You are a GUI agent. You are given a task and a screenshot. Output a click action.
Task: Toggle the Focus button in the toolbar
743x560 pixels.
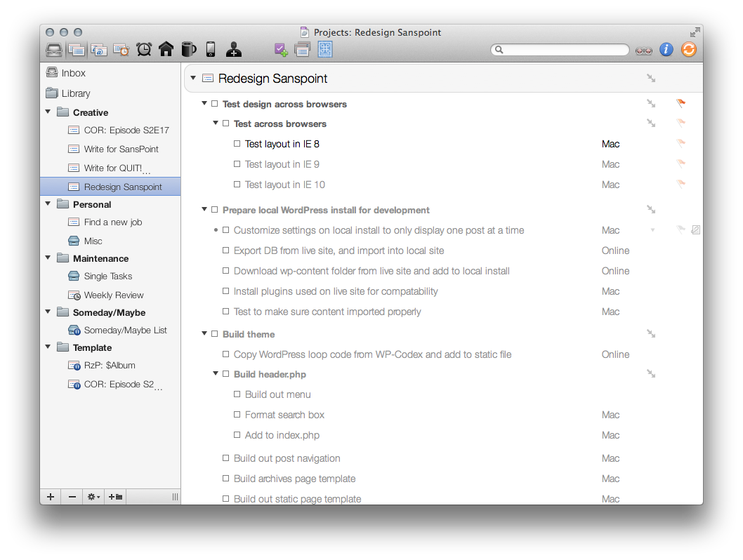(x=324, y=49)
